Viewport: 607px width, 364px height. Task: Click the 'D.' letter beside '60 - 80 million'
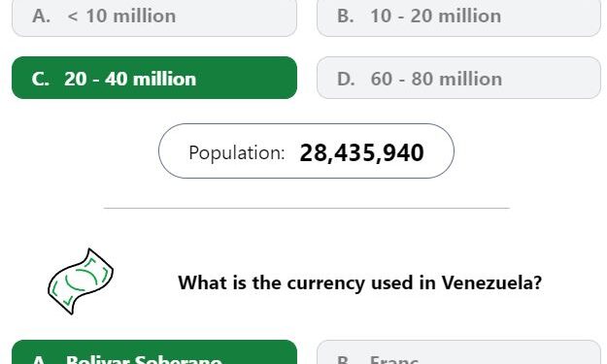346,79
